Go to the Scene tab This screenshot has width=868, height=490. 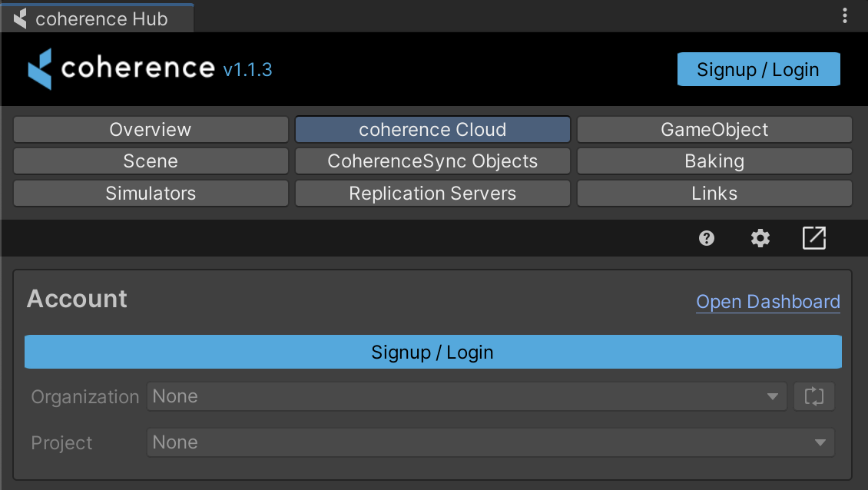point(151,161)
